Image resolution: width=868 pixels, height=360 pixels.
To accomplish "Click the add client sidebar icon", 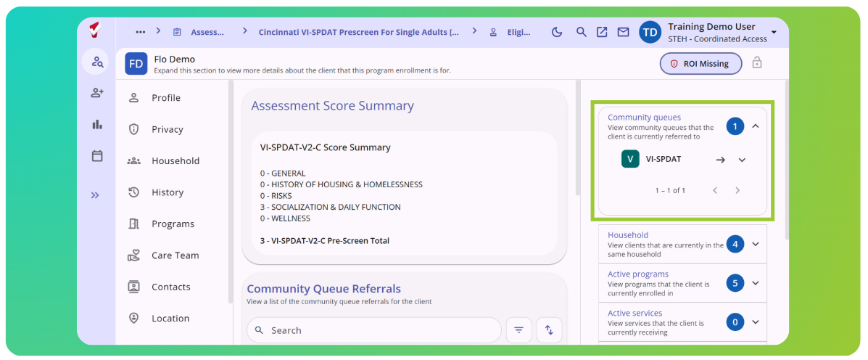I will tap(97, 93).
